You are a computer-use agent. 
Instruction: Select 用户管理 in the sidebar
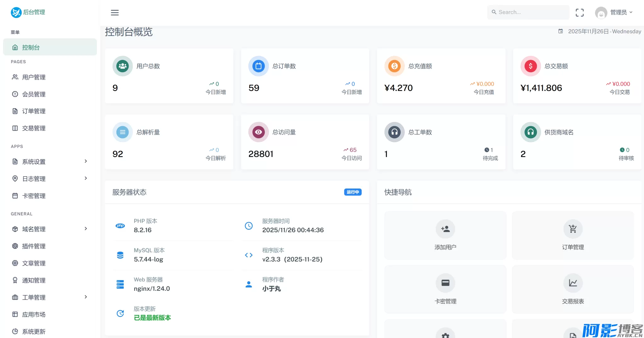[34, 77]
